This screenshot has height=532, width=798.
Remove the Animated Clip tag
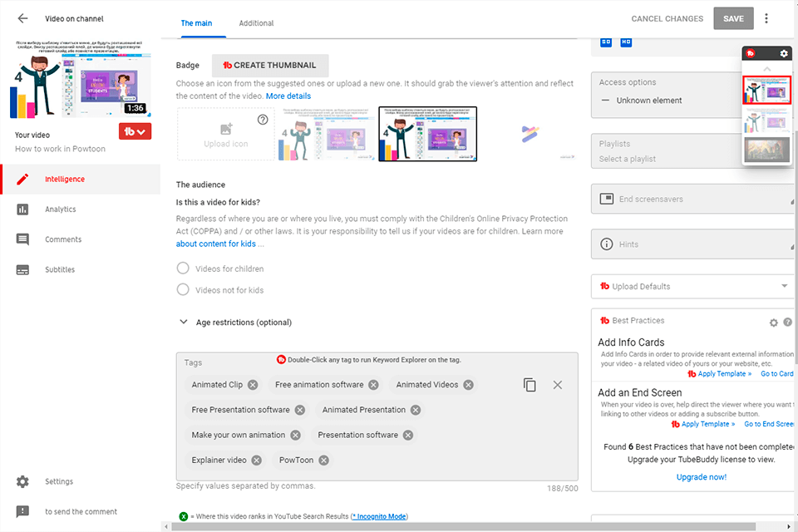tap(253, 385)
